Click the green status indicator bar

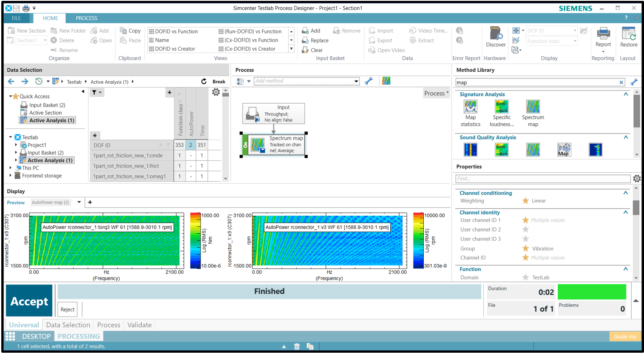coord(592,292)
